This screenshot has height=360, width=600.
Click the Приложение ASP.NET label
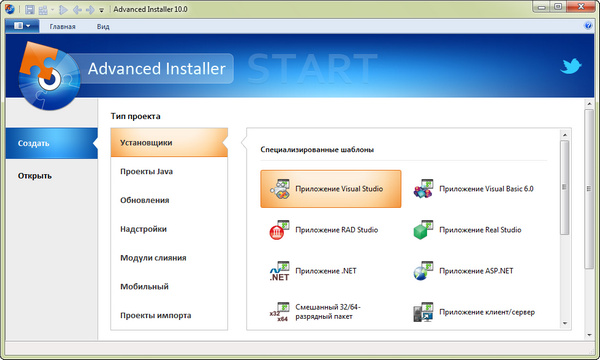click(476, 271)
